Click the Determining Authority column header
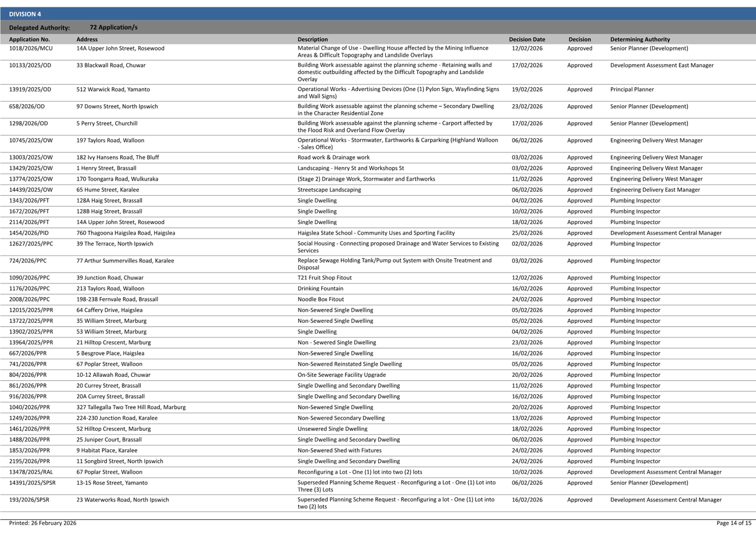This screenshot has height=534, width=756. [x=640, y=39]
